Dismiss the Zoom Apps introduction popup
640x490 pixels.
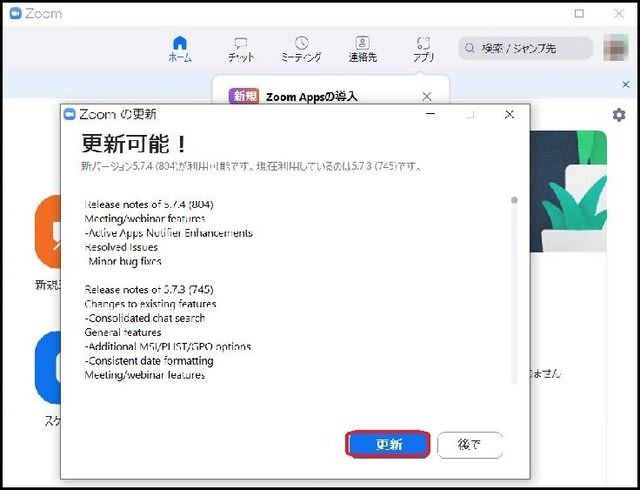[x=427, y=96]
